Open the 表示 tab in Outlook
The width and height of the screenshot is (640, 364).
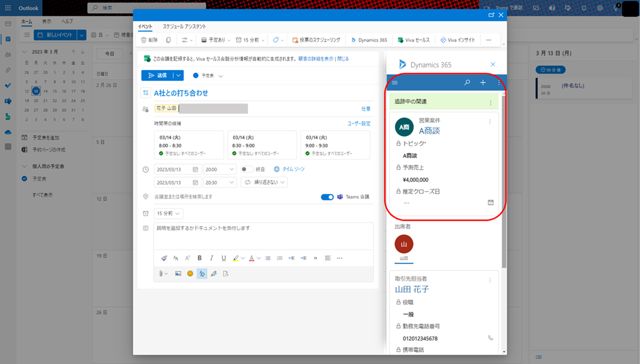46,21
